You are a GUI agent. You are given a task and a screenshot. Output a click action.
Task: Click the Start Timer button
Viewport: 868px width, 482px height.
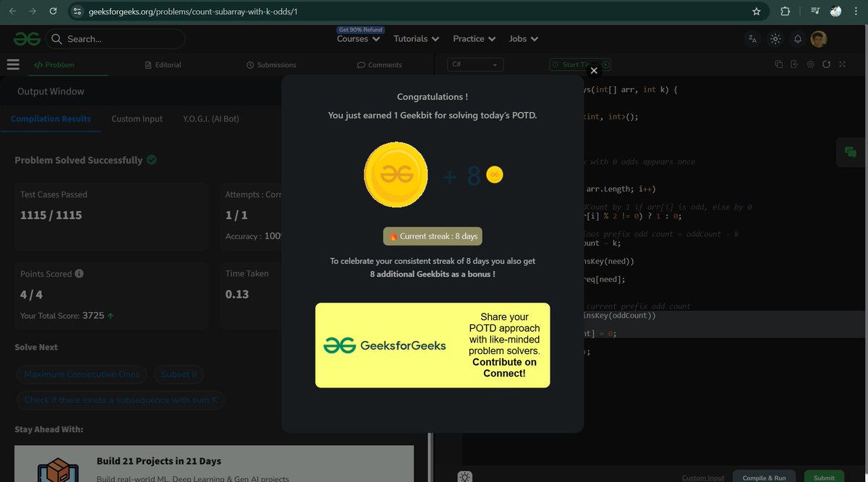coord(580,64)
